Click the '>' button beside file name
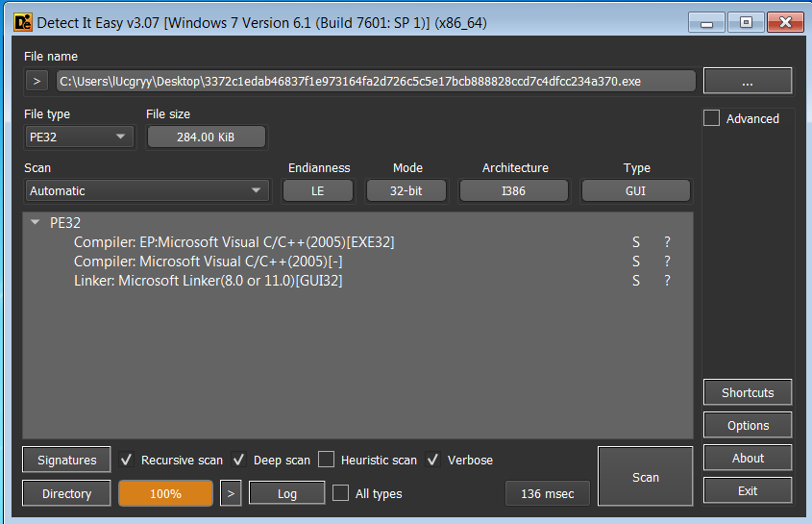The width and height of the screenshot is (812, 524). [37, 82]
